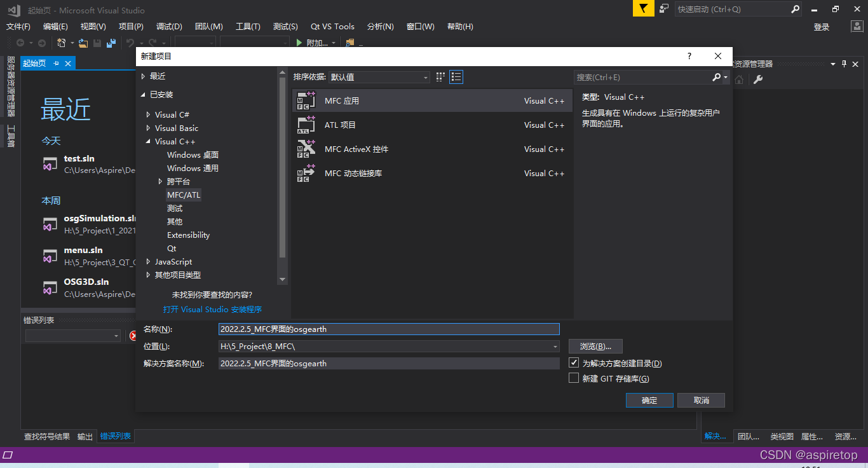
Task: Click the 确定 button
Action: click(x=649, y=400)
